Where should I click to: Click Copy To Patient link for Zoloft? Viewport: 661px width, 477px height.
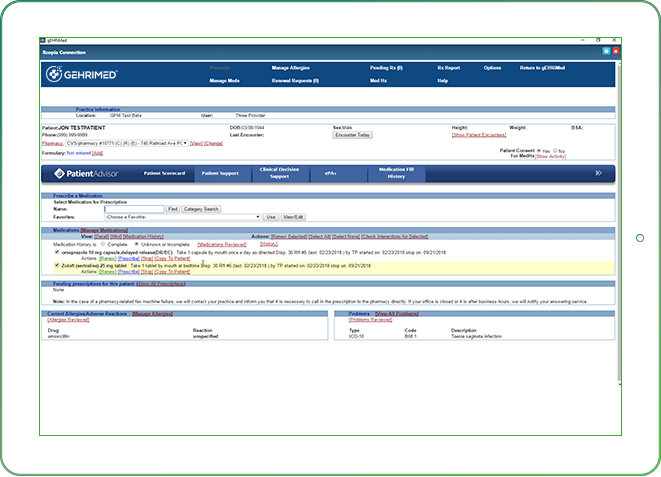(172, 272)
